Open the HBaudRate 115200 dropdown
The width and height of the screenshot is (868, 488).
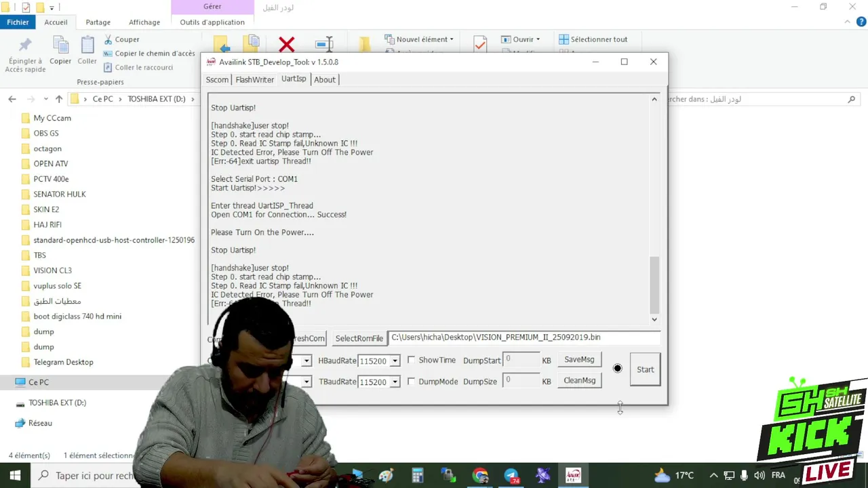[x=395, y=361]
